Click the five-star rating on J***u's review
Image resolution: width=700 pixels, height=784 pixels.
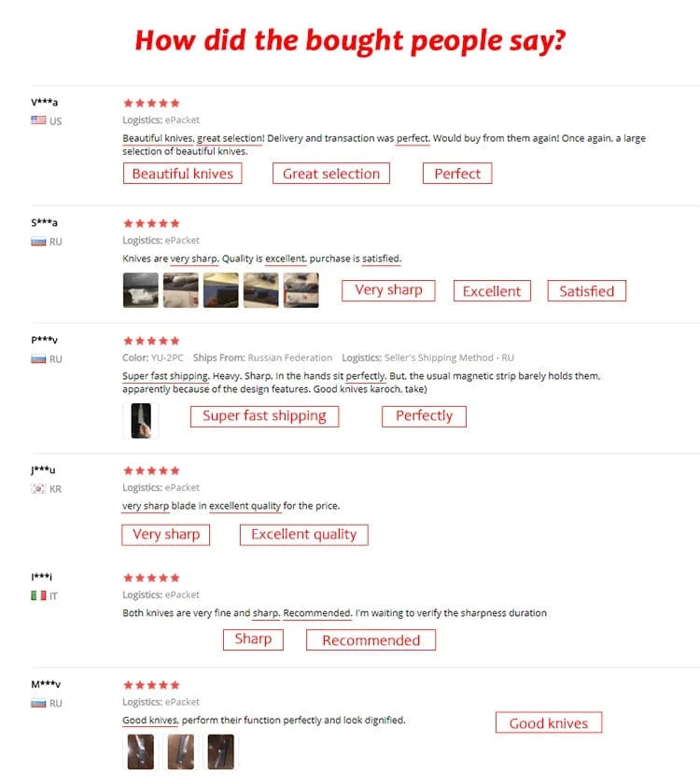(x=151, y=470)
